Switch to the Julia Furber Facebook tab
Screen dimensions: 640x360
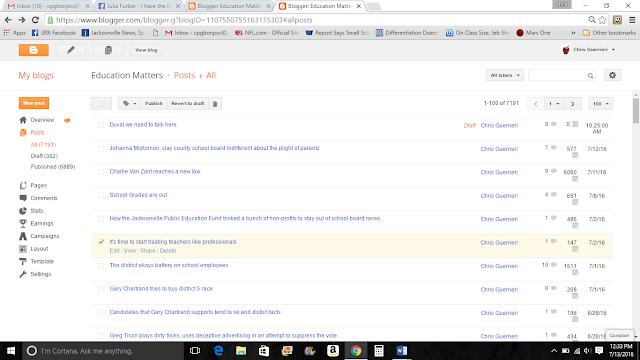coord(138,6)
